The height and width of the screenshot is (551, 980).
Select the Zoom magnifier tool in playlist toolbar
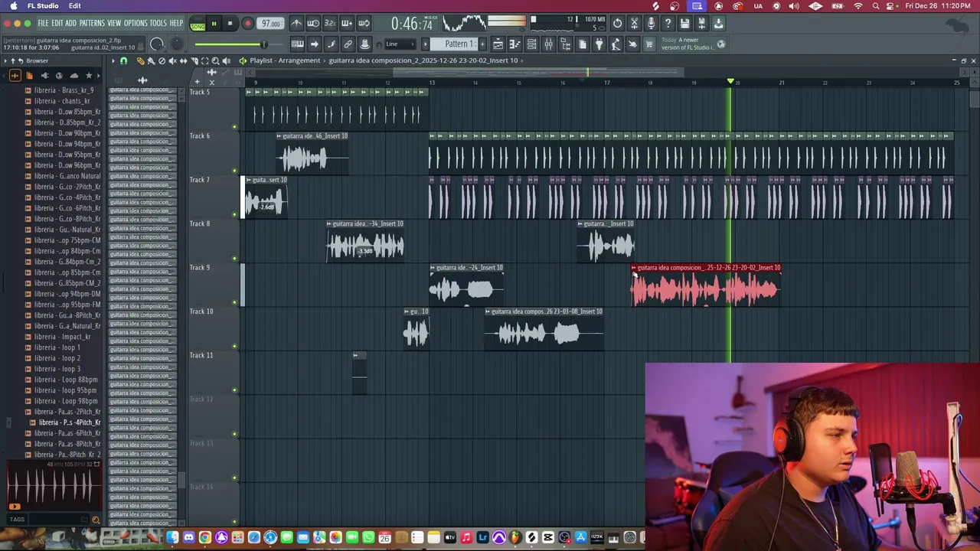click(x=215, y=60)
